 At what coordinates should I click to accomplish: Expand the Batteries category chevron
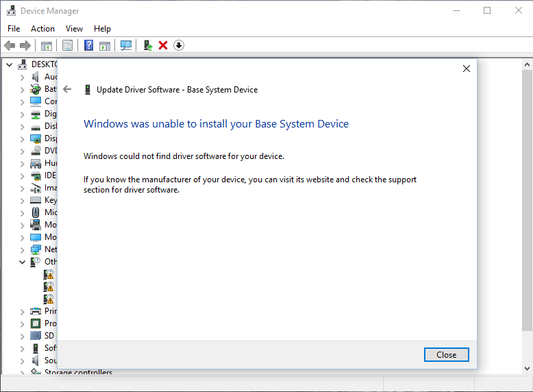(23, 90)
